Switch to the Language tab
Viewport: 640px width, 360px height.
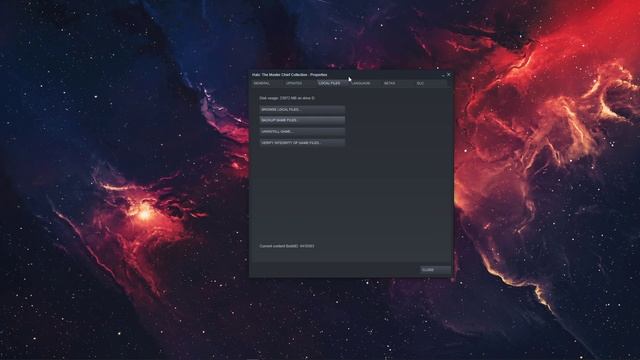click(366, 83)
